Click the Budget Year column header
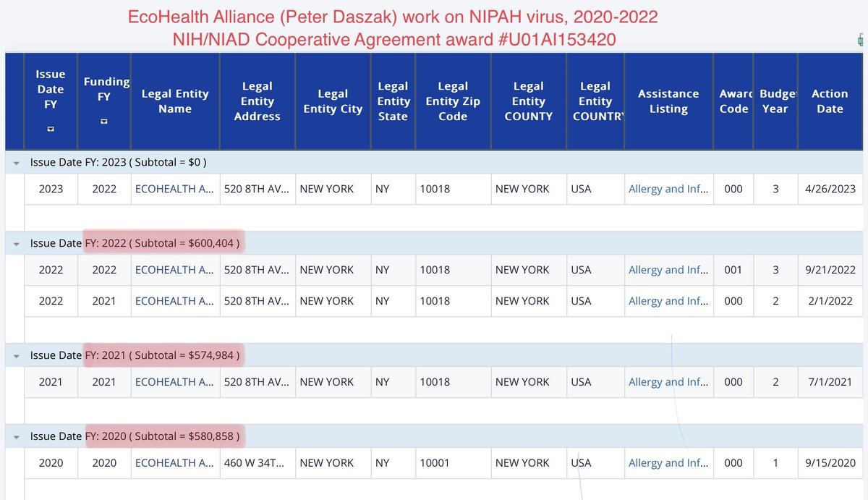 coord(775,101)
